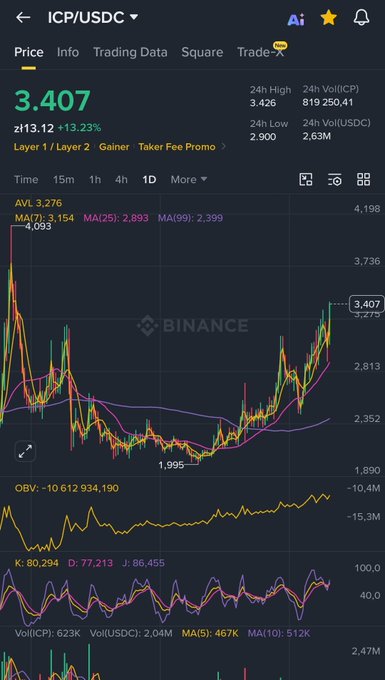The height and width of the screenshot is (680, 385).
Task: Tap the 24h Vol(USDC) value 2,63M
Action: coord(316,137)
